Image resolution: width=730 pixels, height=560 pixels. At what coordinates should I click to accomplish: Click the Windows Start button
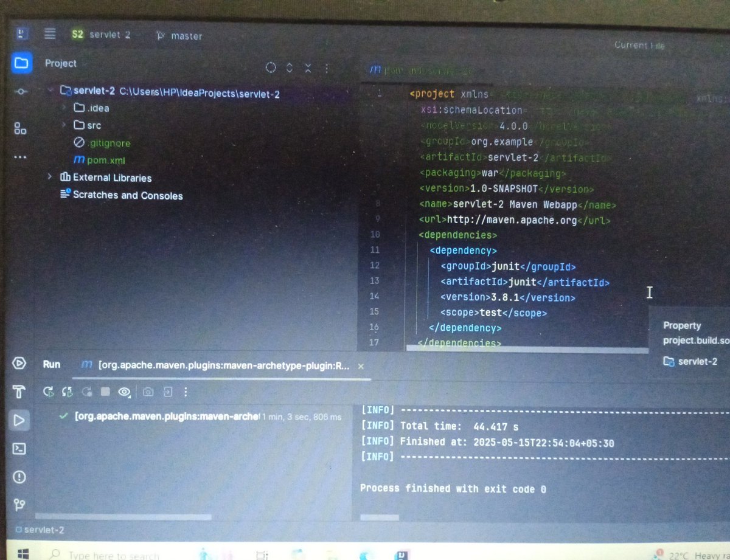(23, 553)
